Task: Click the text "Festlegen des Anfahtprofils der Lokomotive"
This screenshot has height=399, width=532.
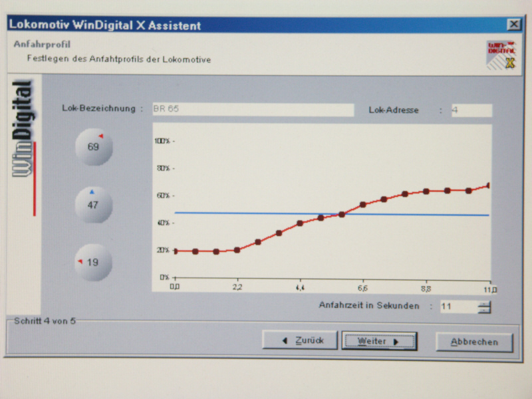Action: coord(119,59)
